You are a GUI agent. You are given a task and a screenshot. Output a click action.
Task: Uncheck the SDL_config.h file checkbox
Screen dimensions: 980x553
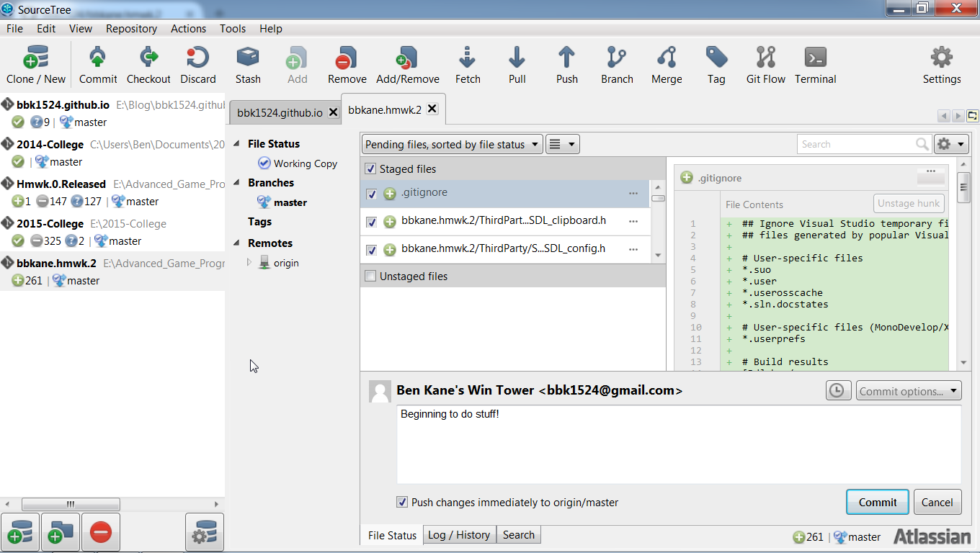click(372, 250)
